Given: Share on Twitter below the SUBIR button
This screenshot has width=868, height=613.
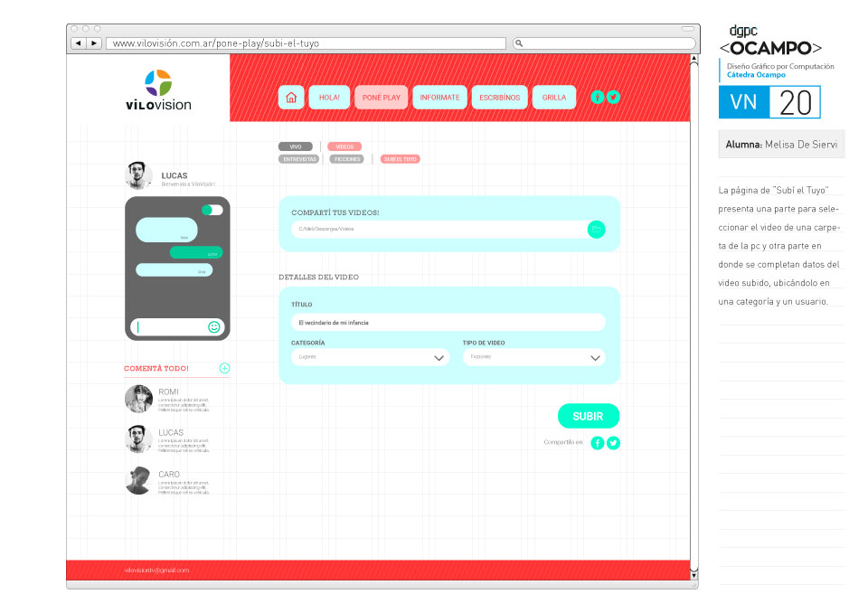Looking at the screenshot, I should 613,443.
